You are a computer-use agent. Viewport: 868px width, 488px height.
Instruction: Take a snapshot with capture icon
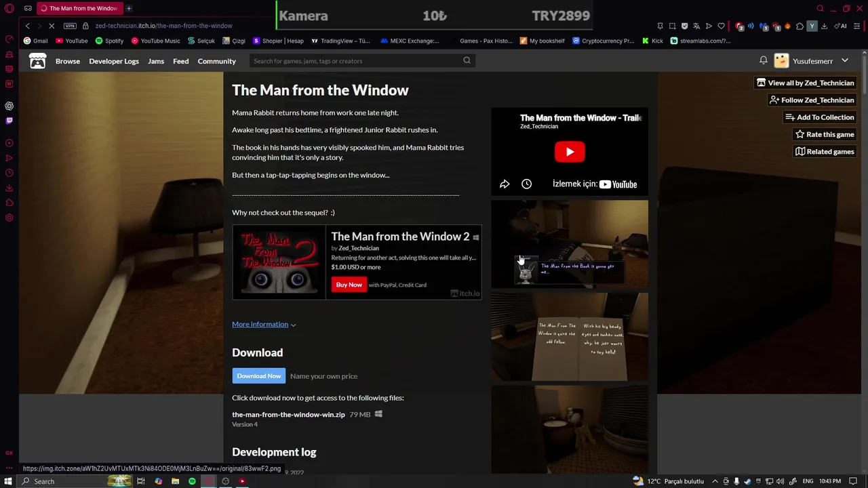[672, 26]
